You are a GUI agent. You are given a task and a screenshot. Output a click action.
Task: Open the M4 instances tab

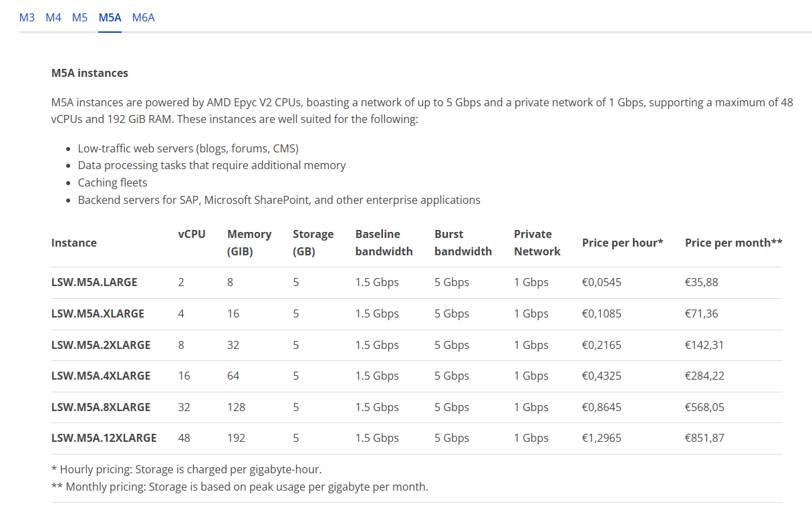pos(53,17)
